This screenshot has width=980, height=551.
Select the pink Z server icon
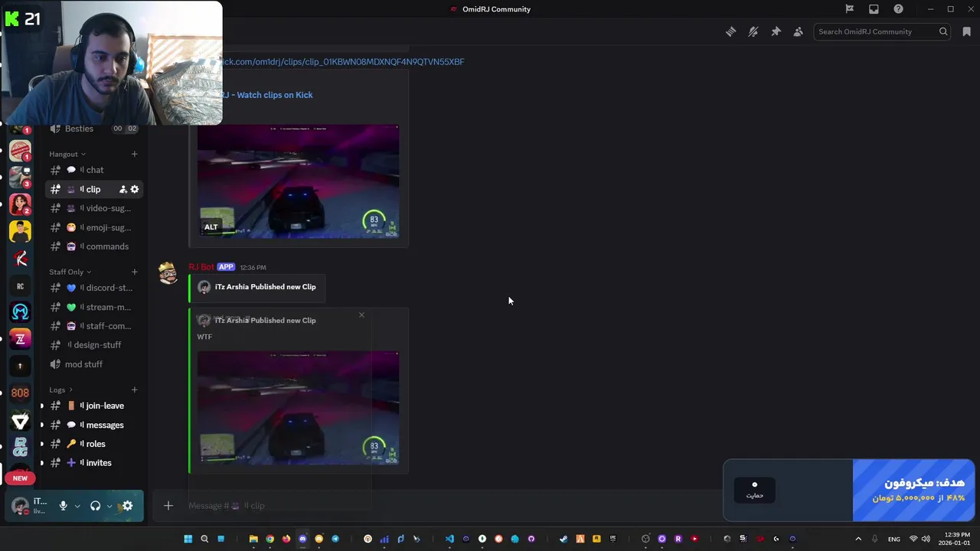[x=20, y=339]
